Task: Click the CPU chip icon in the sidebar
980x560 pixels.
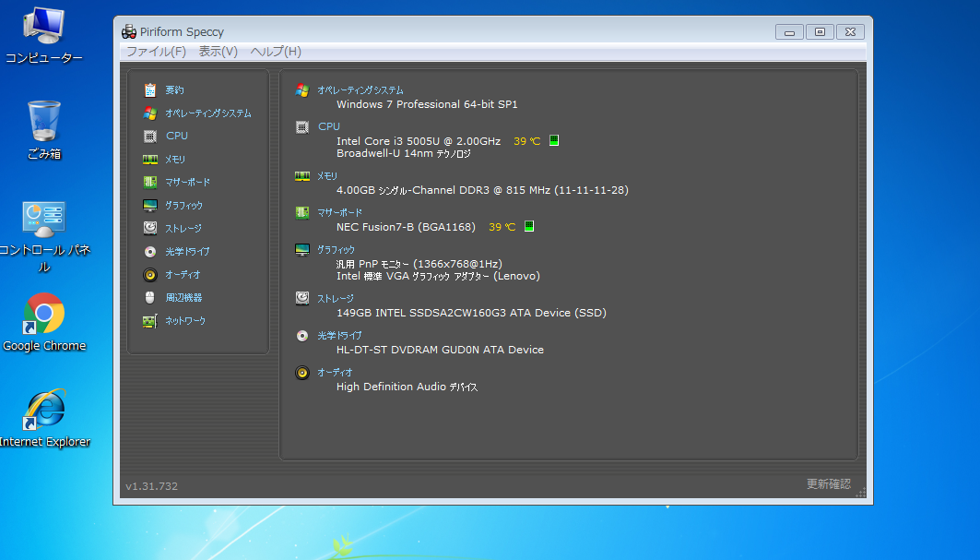Action: tap(150, 136)
